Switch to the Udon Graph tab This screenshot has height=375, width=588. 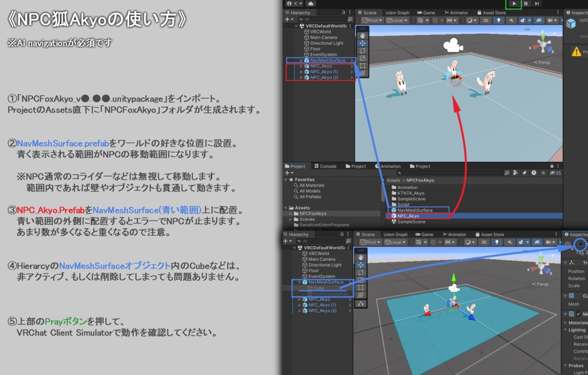397,13
